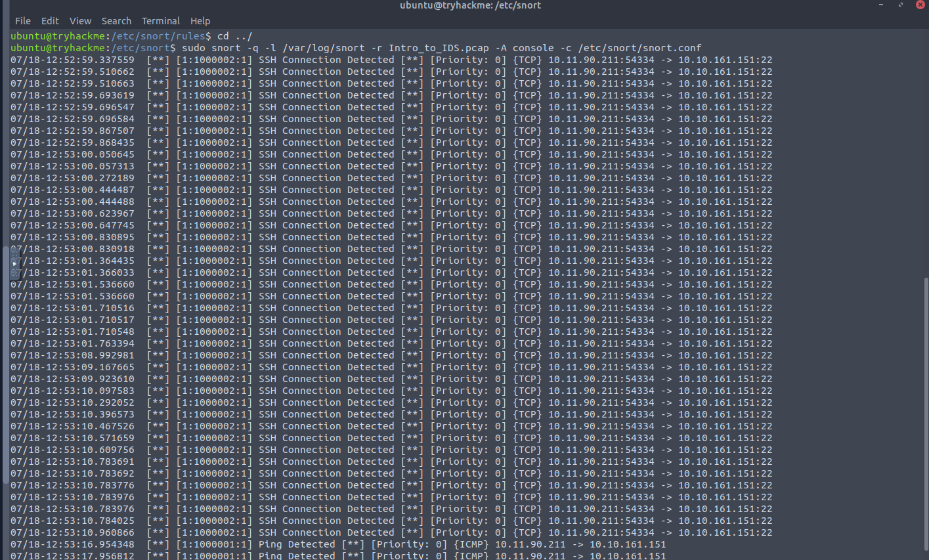Click timestamp 07/18-12:53:01.366033

tap(72, 272)
